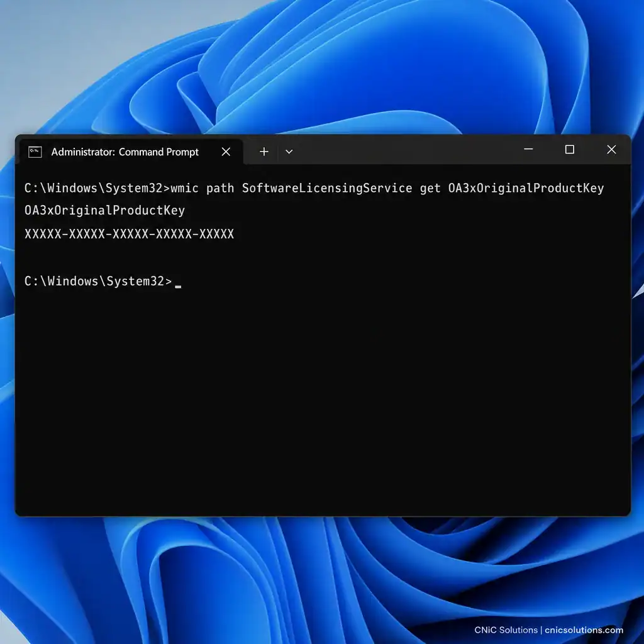Close the terminal window

coord(611,150)
